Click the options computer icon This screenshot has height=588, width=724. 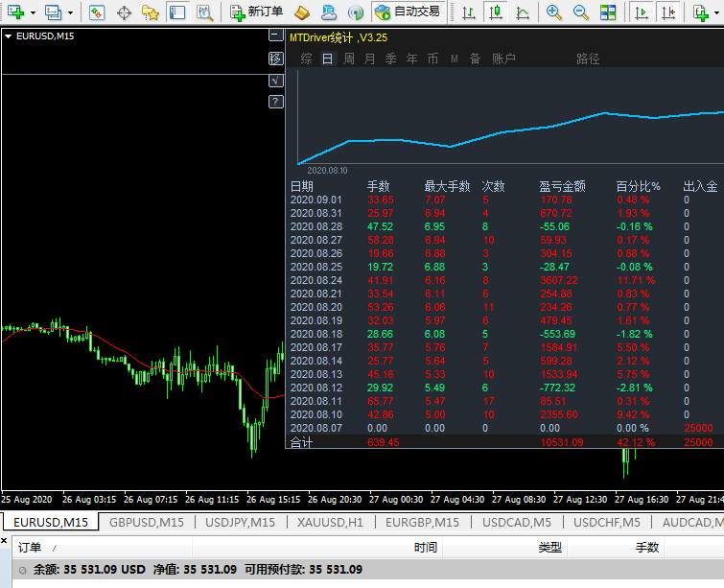(x=329, y=12)
